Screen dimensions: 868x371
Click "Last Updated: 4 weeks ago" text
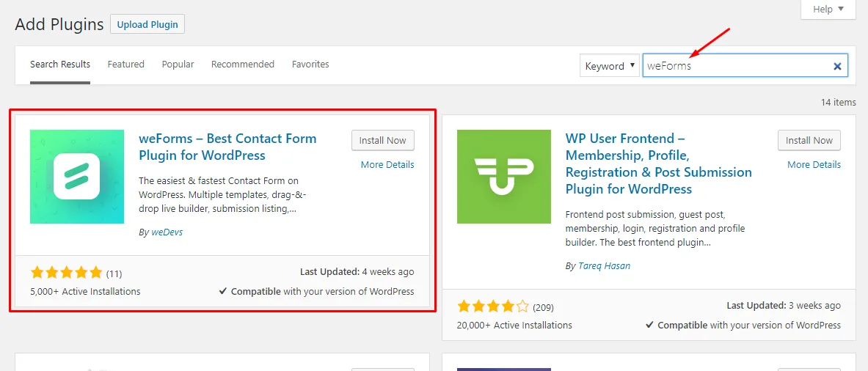[x=357, y=272]
